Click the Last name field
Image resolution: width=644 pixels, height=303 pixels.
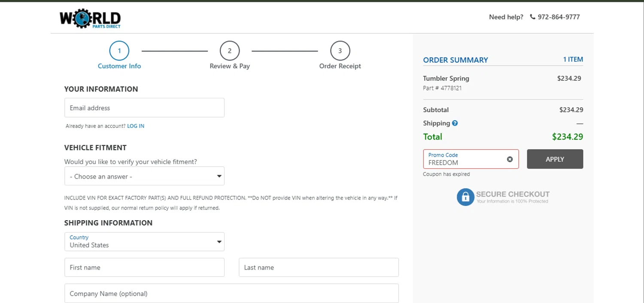[x=319, y=267]
